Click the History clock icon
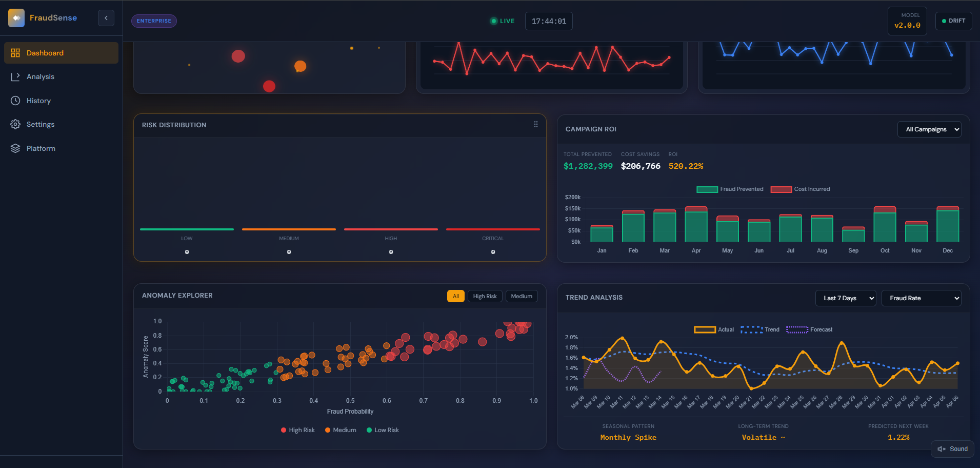The image size is (980, 468). pyautogui.click(x=15, y=101)
